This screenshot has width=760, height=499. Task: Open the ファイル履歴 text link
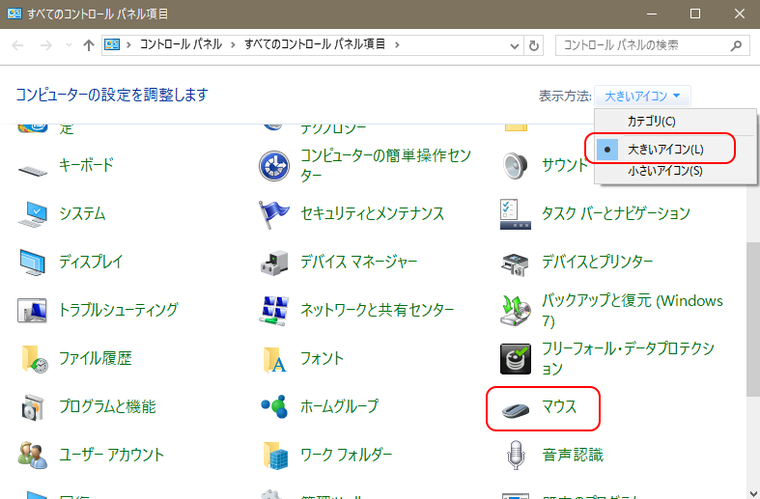point(95,359)
